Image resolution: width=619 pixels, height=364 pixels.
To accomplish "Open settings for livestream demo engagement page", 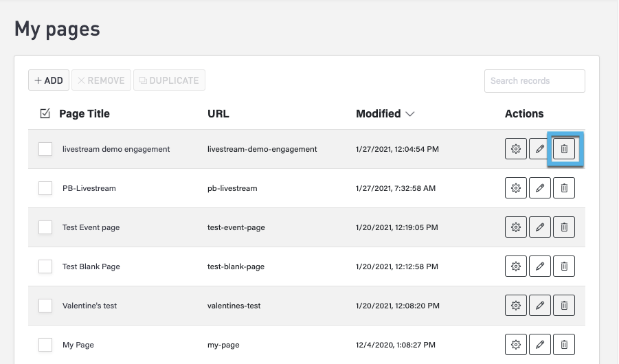I will (x=516, y=149).
